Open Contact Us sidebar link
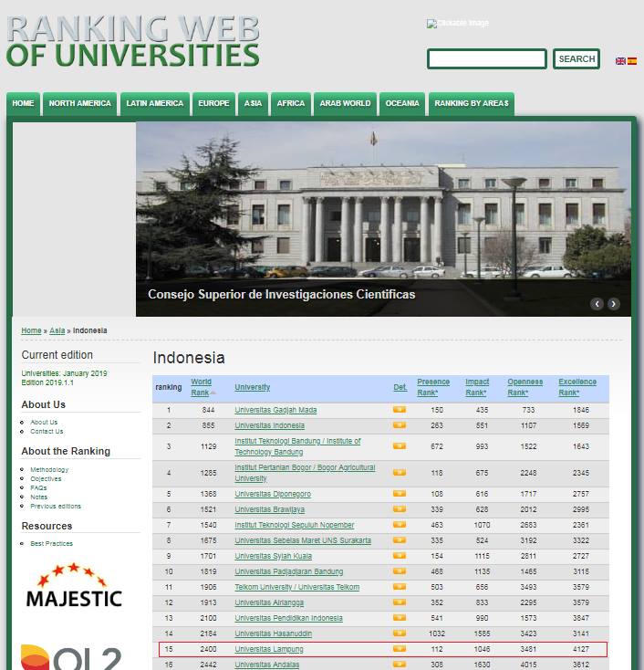Viewport: 644px width, 670px height. pyautogui.click(x=47, y=432)
